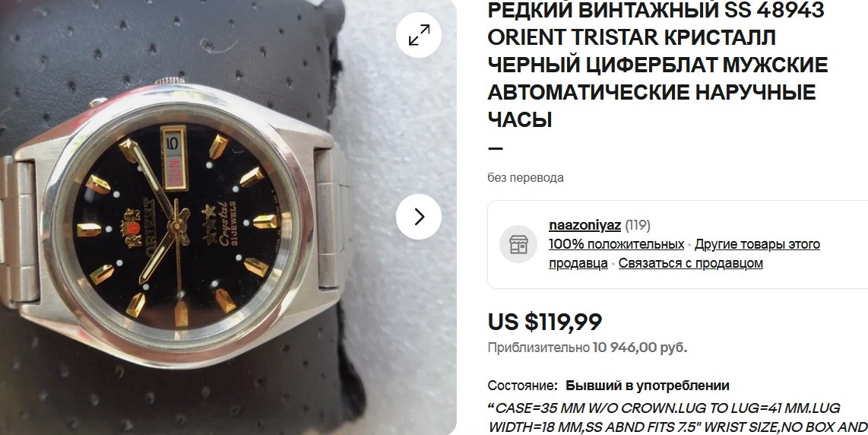Click the Состояние: label

click(x=522, y=385)
